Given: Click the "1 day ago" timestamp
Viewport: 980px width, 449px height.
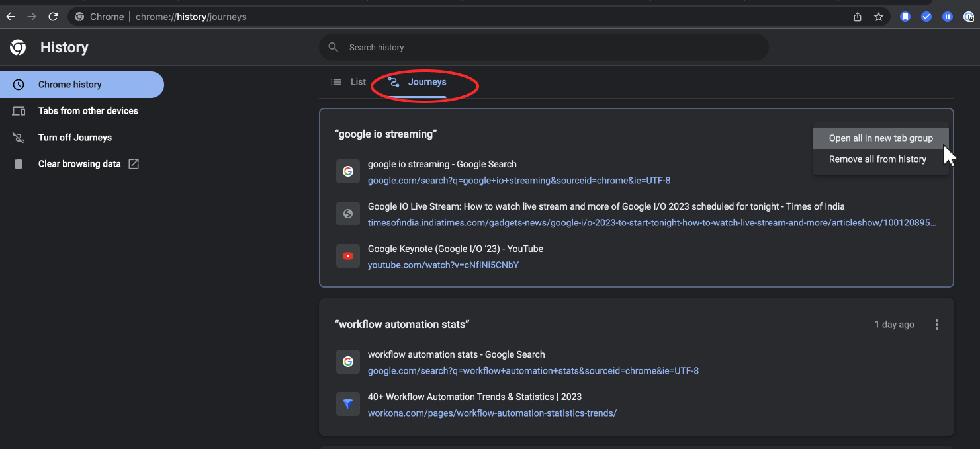Looking at the screenshot, I should [x=895, y=325].
